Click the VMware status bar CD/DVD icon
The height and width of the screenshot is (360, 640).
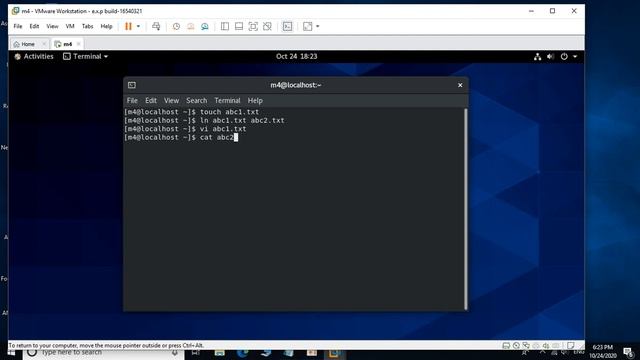click(516, 345)
